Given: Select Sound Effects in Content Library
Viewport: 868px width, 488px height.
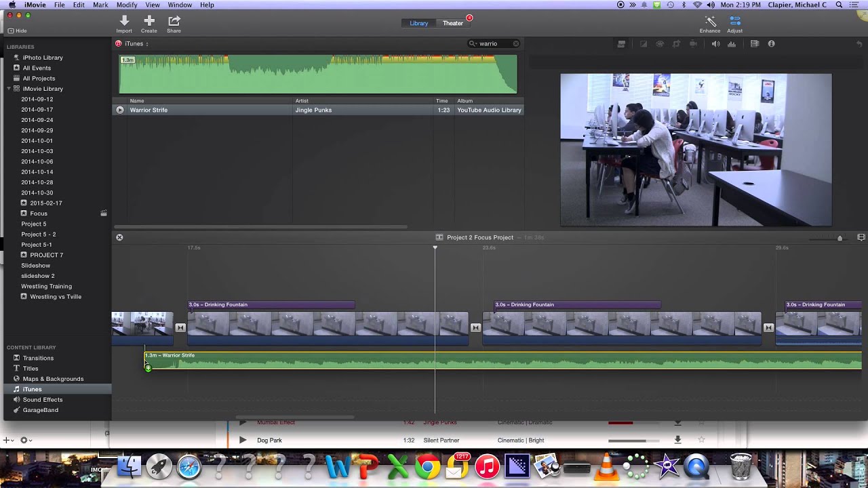Looking at the screenshot, I should tap(43, 400).
